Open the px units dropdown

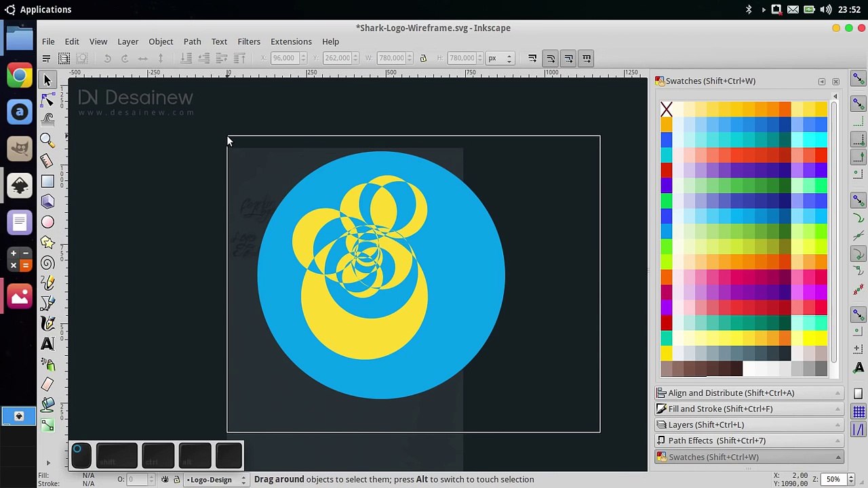pos(500,58)
